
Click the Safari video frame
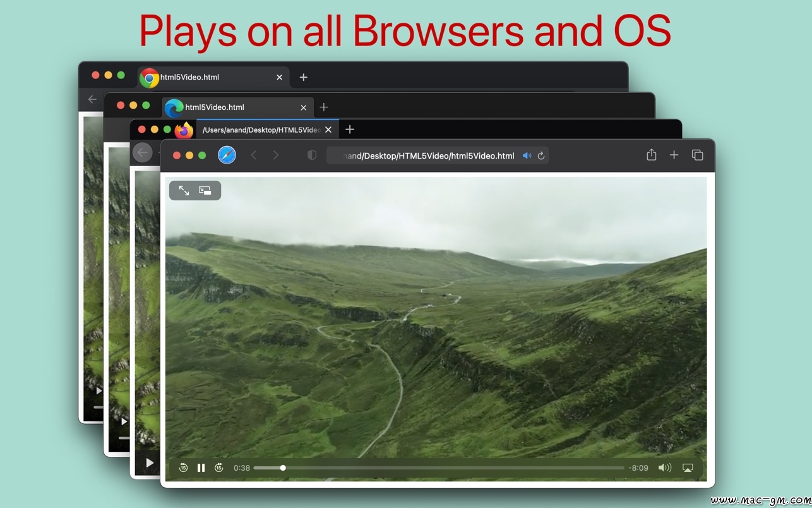pos(436,329)
